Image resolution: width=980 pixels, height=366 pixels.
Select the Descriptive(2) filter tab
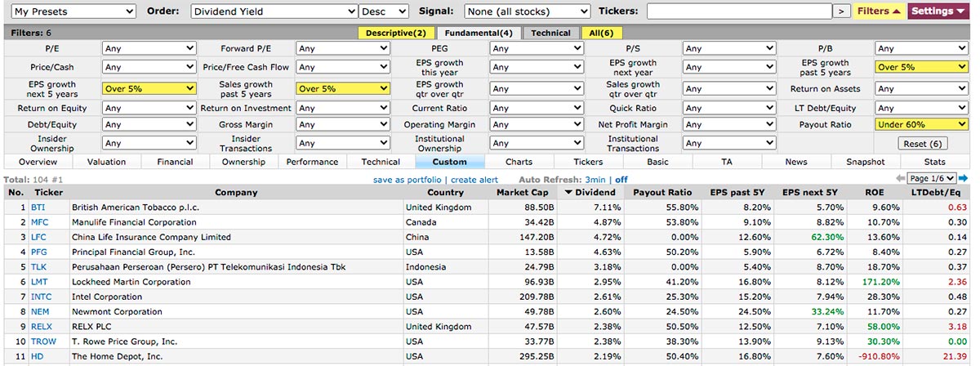click(x=396, y=33)
